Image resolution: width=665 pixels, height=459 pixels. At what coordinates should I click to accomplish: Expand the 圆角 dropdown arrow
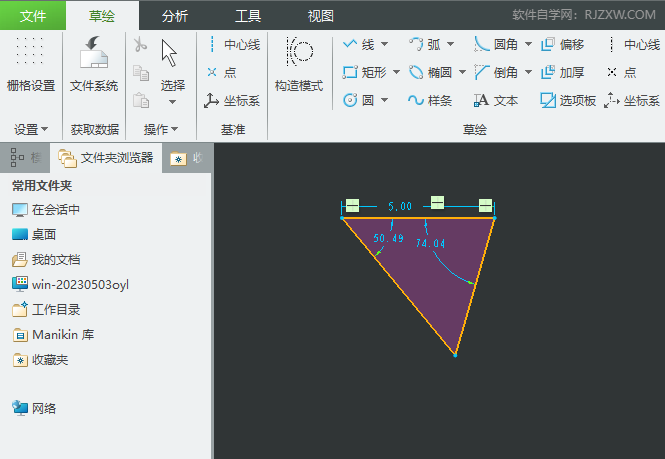pyautogui.click(x=528, y=44)
